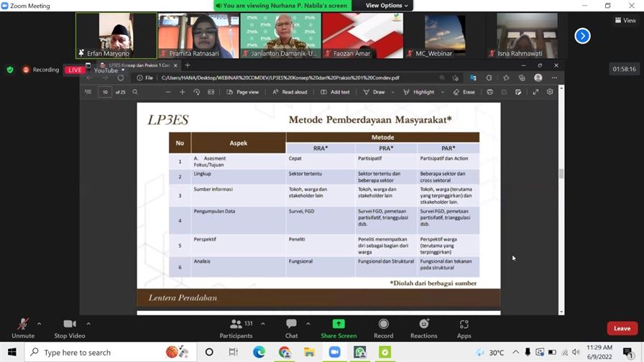Open the Chat panel
Viewport: 644px width, 362px height.
pyautogui.click(x=291, y=328)
